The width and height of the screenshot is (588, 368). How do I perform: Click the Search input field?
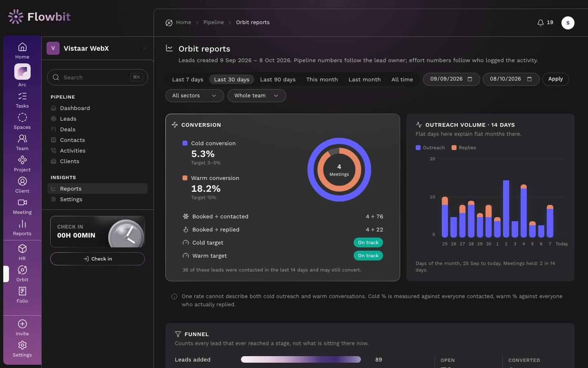point(98,77)
